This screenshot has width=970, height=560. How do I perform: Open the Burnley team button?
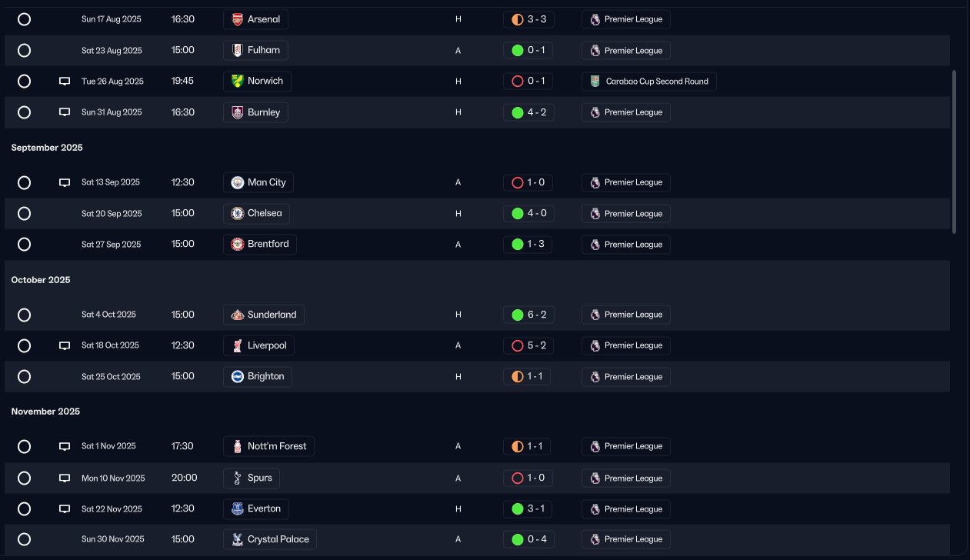pos(256,112)
